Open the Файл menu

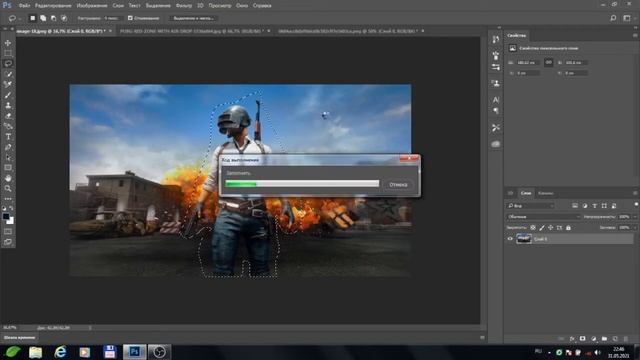[x=24, y=6]
